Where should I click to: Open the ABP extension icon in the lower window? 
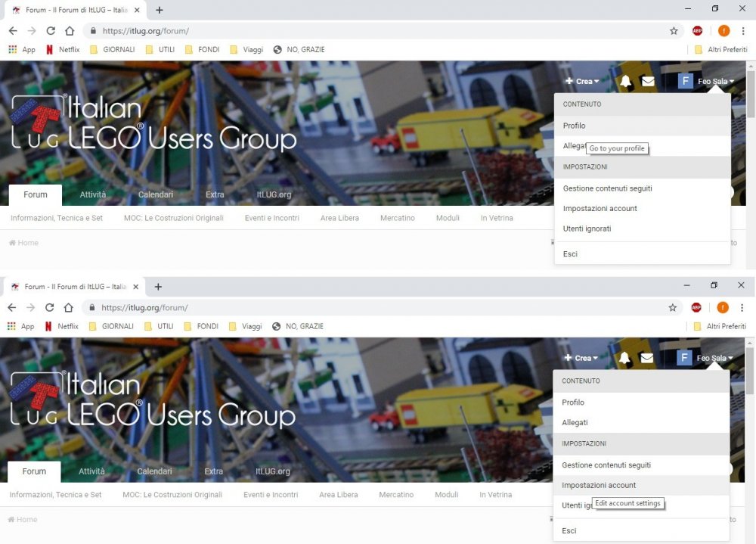(x=696, y=307)
